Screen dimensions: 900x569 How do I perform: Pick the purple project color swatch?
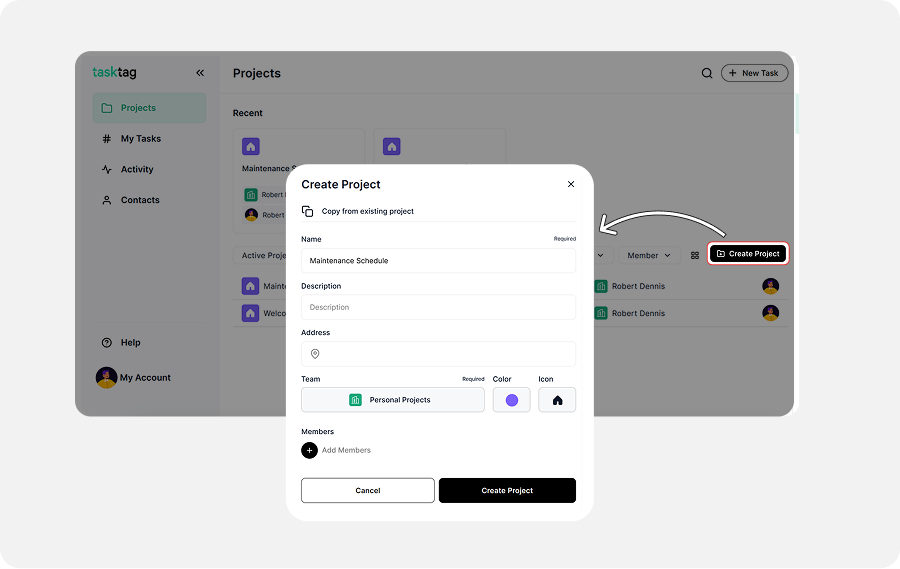coord(512,400)
